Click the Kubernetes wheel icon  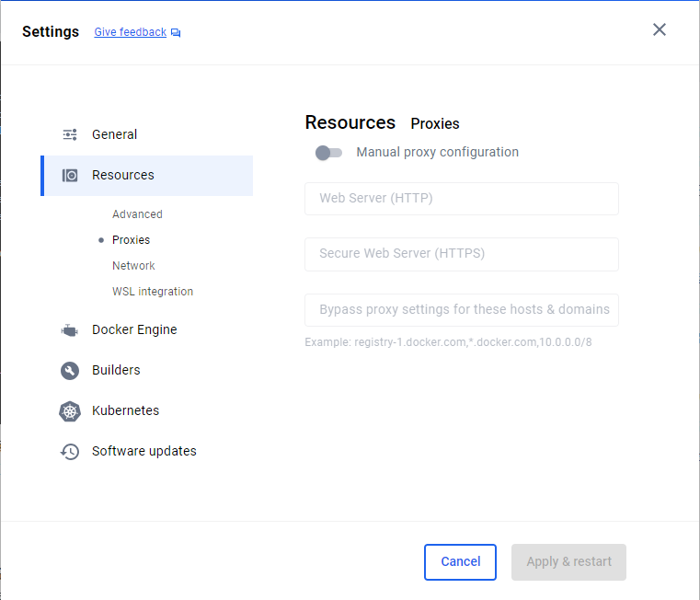click(x=70, y=411)
